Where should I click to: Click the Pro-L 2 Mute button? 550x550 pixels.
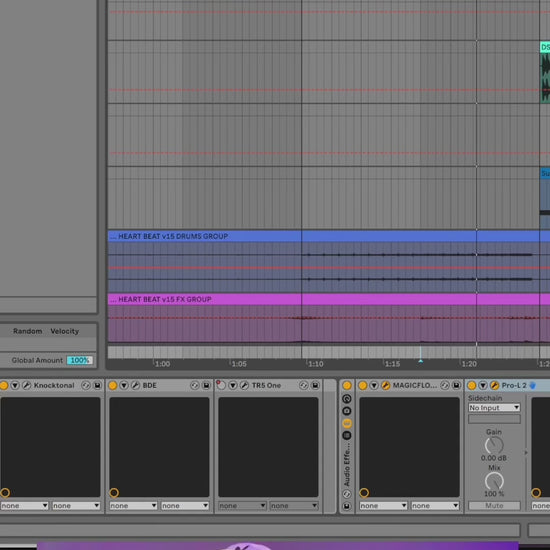pyautogui.click(x=494, y=505)
